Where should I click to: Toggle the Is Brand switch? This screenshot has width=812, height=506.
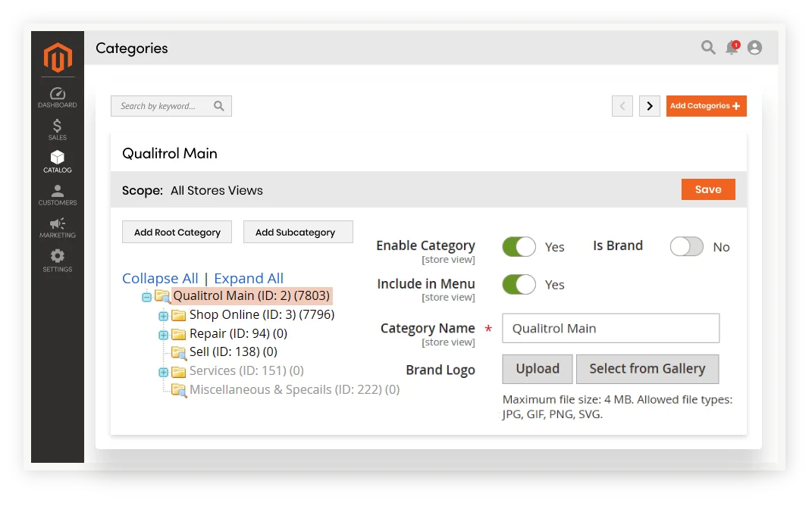tap(687, 247)
